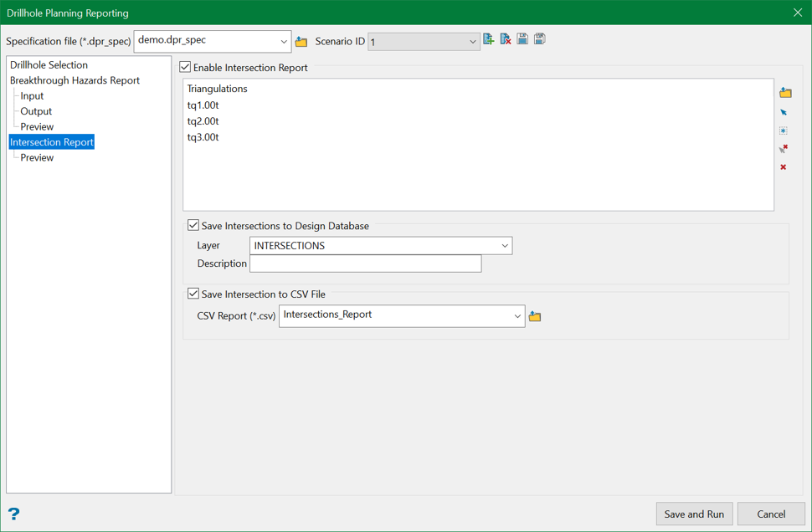Open the CSV Report dropdown list
The width and height of the screenshot is (812, 532).
pyautogui.click(x=516, y=316)
